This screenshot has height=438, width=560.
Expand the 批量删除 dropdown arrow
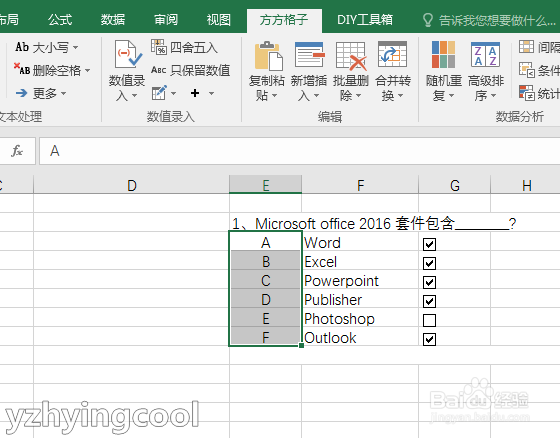click(x=358, y=96)
